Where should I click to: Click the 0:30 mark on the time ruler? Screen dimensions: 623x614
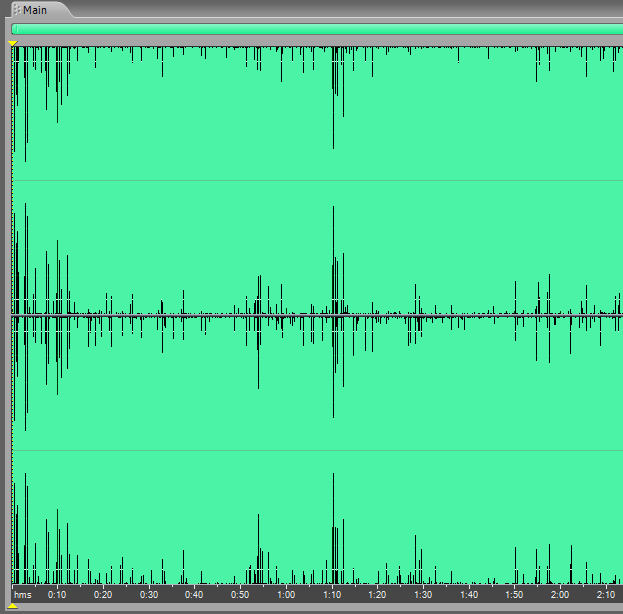click(149, 595)
